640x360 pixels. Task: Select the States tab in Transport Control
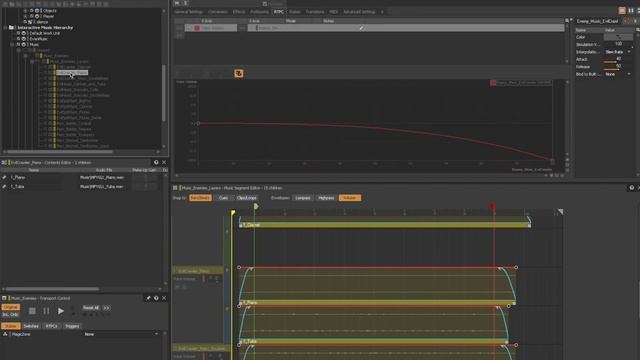(11, 326)
